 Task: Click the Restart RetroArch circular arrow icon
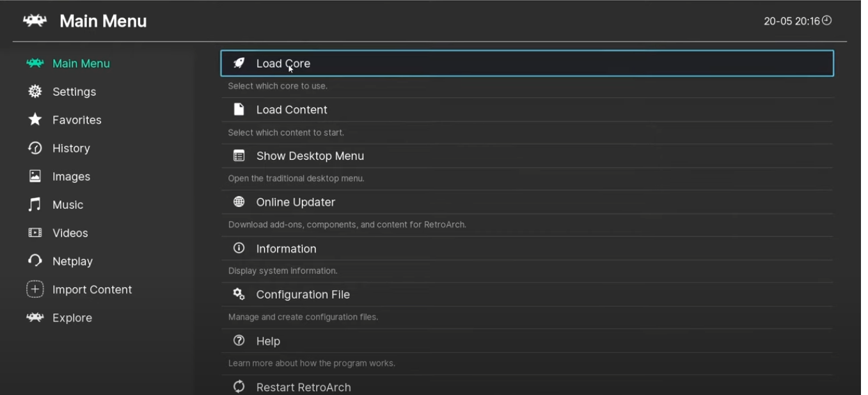(239, 386)
